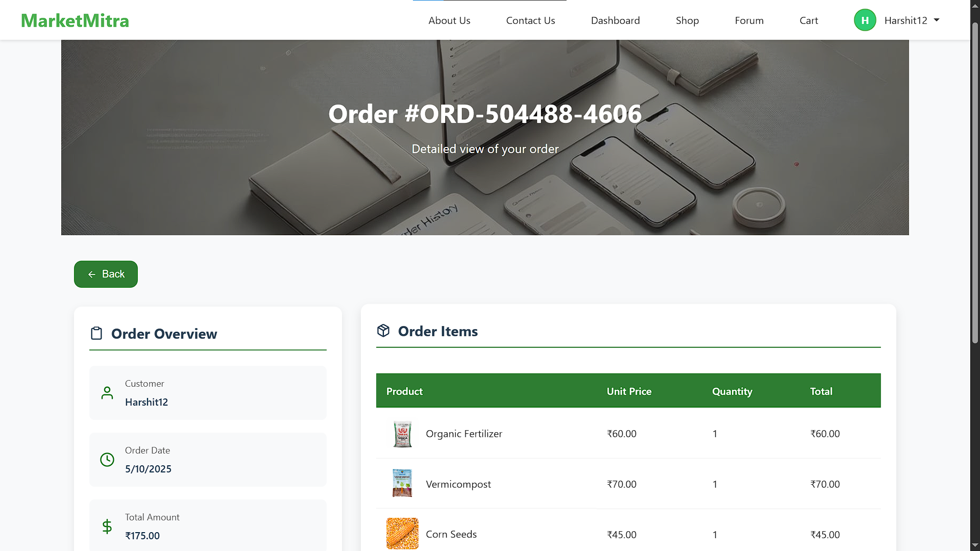The height and width of the screenshot is (551, 980).
Task: Open the Dashboard menu item
Action: tap(615, 20)
